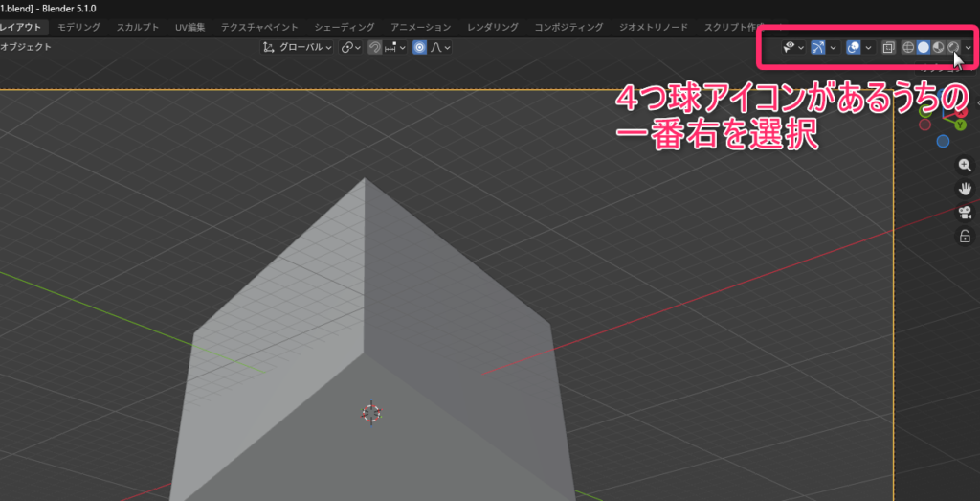Expand the viewport shading options arrow
980x501 pixels.
coord(969,47)
